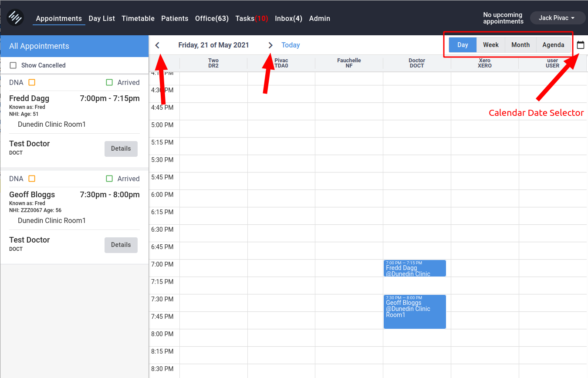The image size is (588, 378).
Task: Open Fredd Dagg 7:00 PM calendar event
Action: pyautogui.click(x=414, y=268)
